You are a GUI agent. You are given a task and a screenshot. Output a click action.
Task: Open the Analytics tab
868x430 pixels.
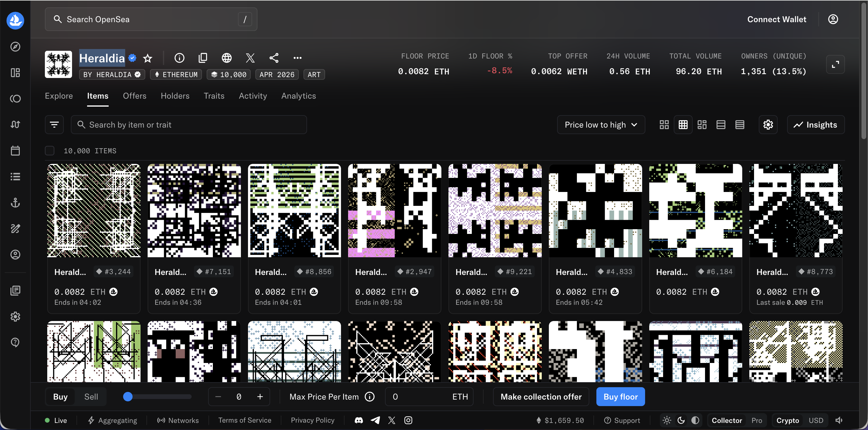click(298, 96)
